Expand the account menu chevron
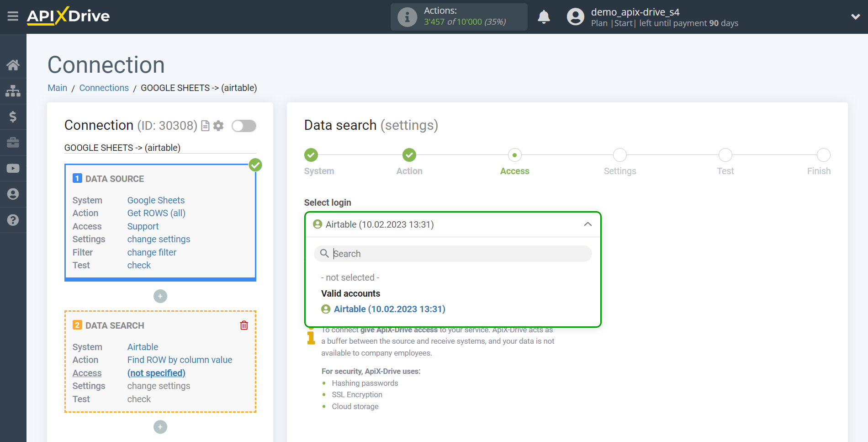 [x=855, y=17]
